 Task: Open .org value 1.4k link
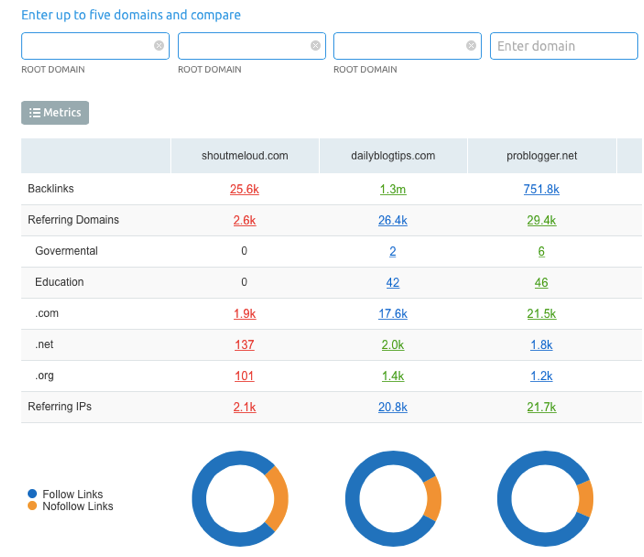(393, 376)
